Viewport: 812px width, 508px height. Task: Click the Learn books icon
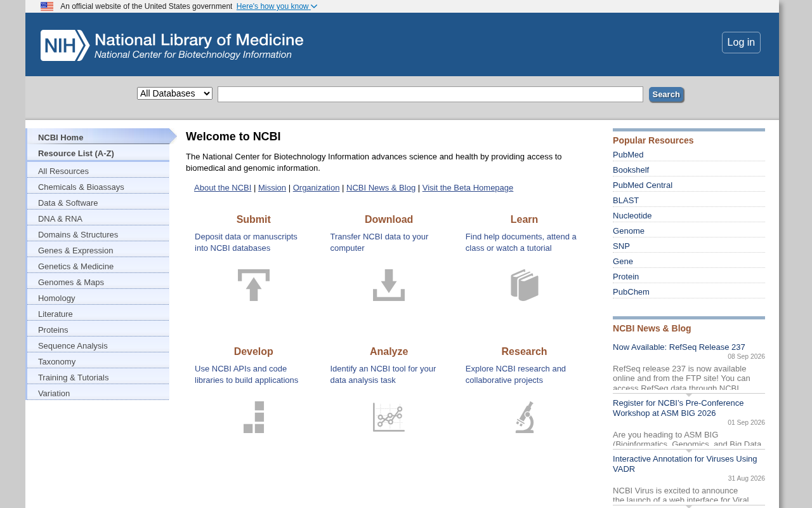(525, 285)
